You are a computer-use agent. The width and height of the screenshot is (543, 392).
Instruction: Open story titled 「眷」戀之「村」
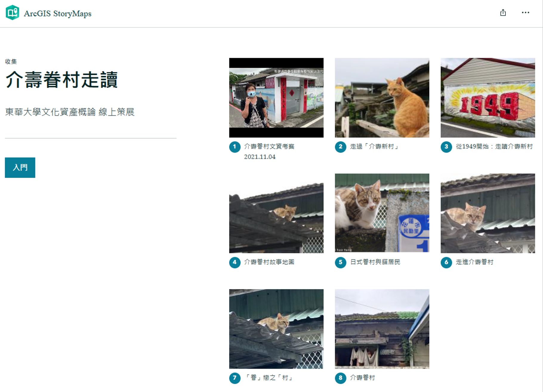coord(269,378)
